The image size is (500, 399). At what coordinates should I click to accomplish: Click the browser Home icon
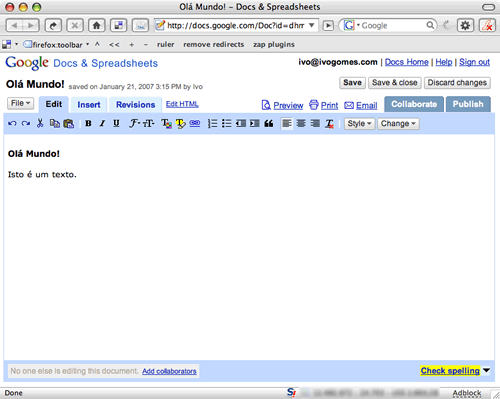[97, 25]
